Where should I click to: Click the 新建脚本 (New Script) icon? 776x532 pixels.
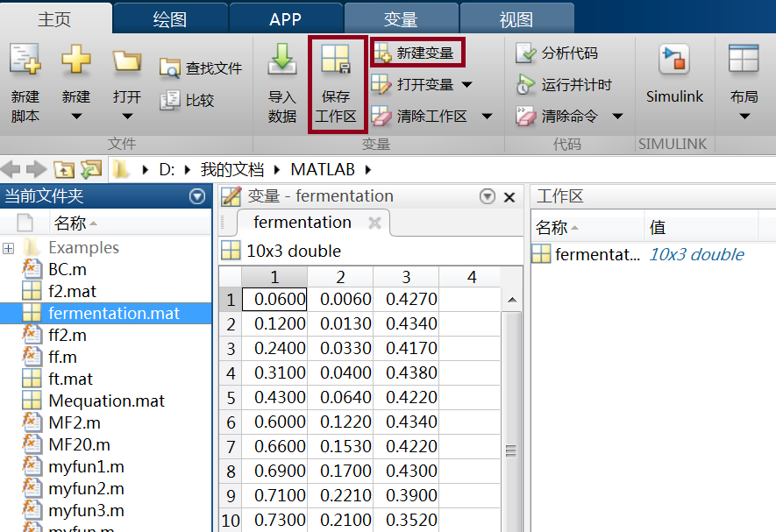point(25,76)
